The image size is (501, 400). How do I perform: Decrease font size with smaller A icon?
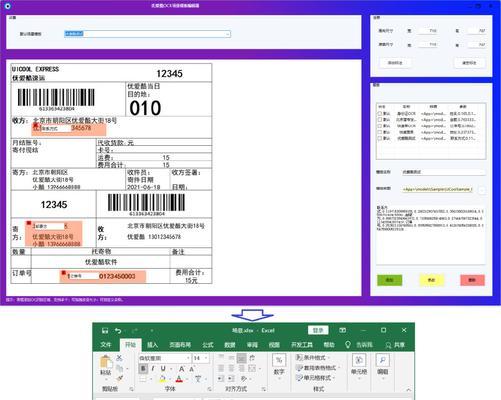click(192, 369)
